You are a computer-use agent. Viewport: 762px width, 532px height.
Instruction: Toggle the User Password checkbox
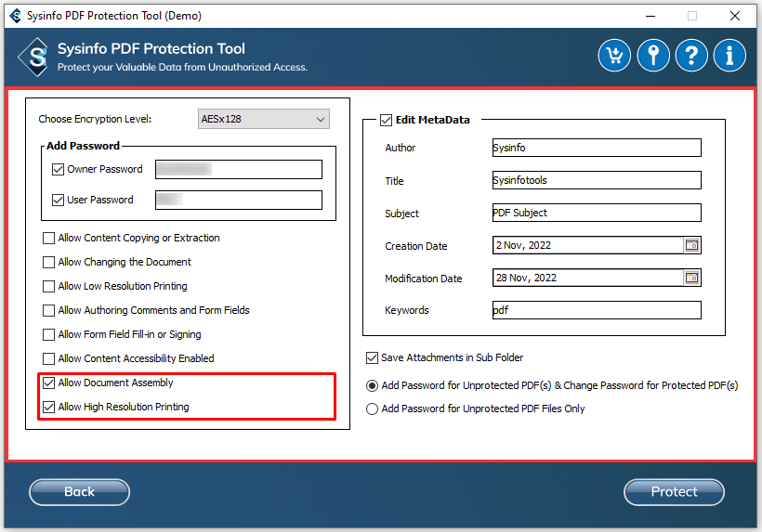58,200
